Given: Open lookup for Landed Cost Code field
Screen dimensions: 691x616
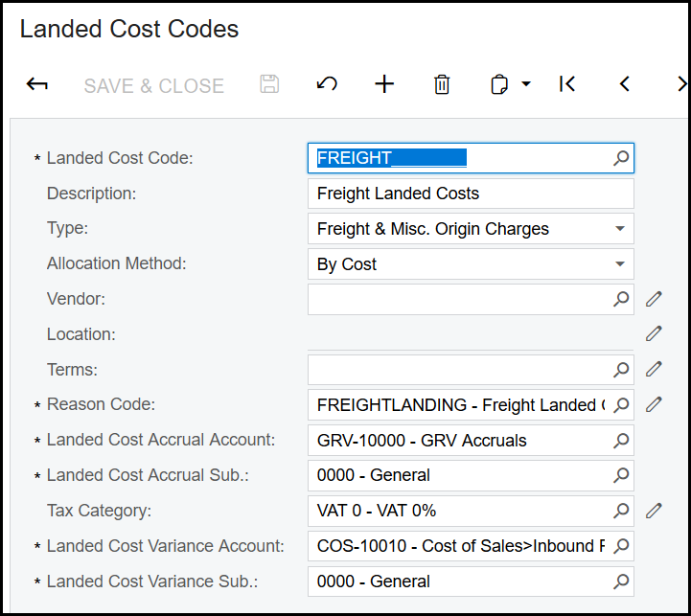Looking at the screenshot, I should click(x=621, y=158).
